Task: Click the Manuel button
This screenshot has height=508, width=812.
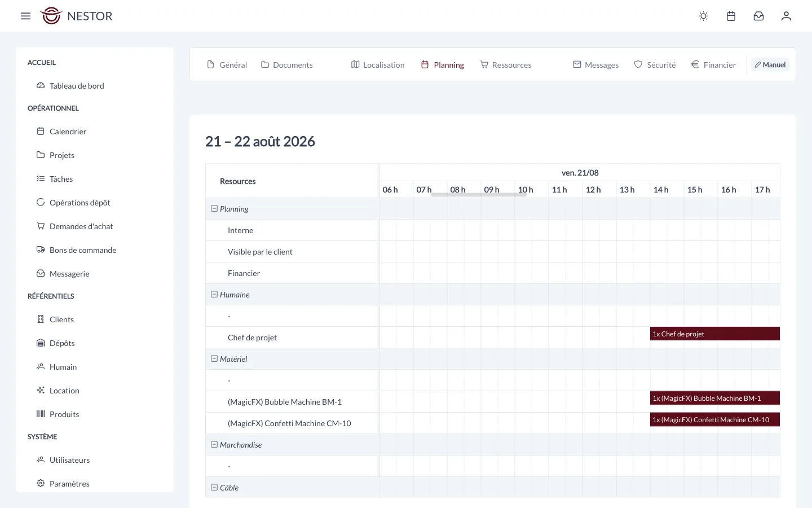Action: click(770, 65)
